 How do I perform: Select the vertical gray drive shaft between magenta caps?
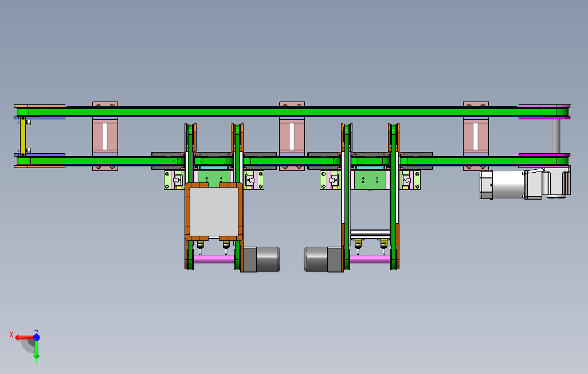tap(556, 136)
